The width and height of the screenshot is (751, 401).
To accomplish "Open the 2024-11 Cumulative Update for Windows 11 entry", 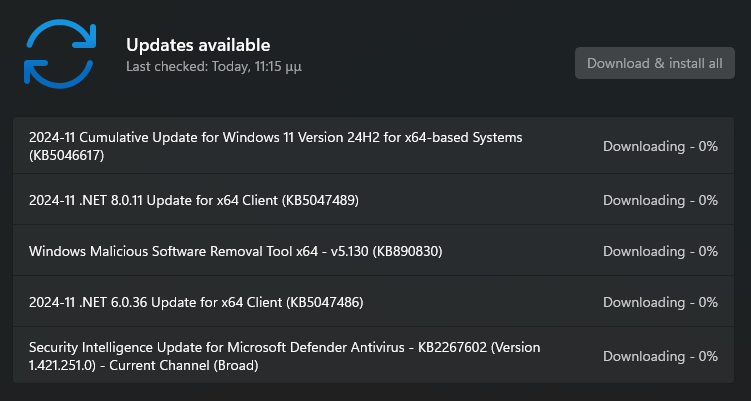I will coord(373,146).
